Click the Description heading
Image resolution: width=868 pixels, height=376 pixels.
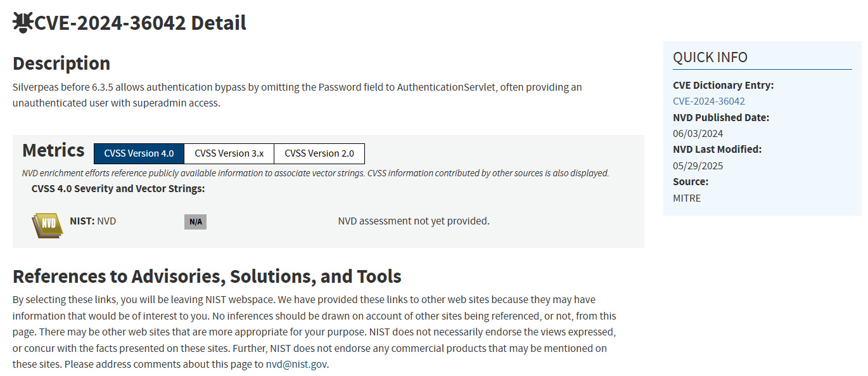point(61,63)
